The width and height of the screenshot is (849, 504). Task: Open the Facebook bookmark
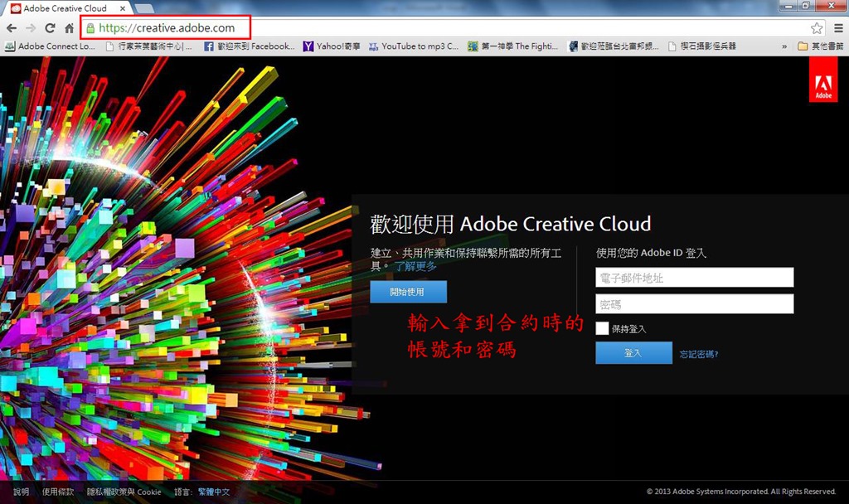click(x=249, y=46)
